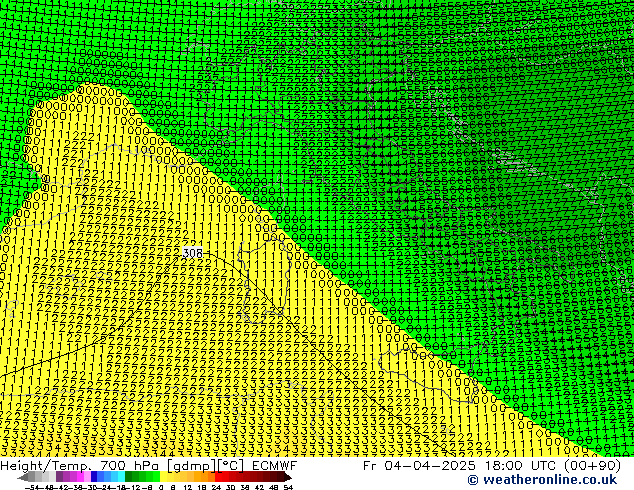Pick the bright red swatch in the color scale

pyautogui.click(x=218, y=477)
